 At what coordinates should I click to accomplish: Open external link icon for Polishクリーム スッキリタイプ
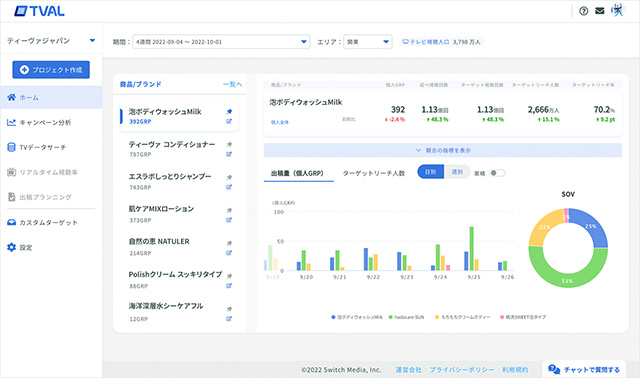click(229, 286)
